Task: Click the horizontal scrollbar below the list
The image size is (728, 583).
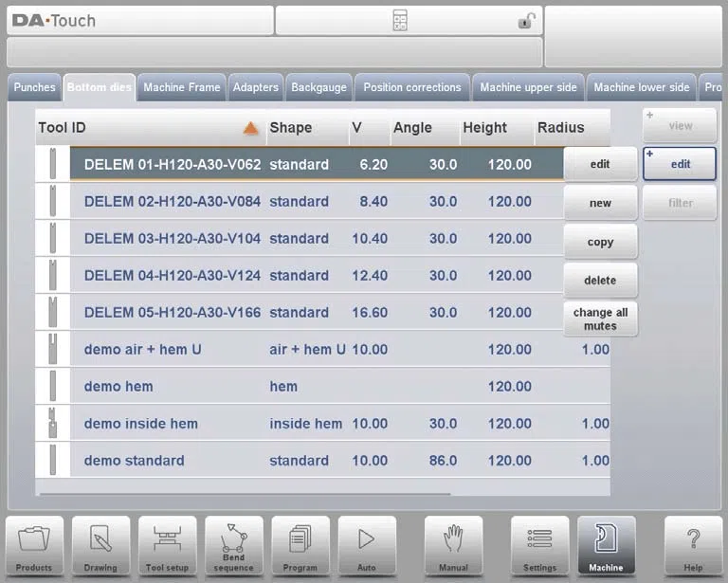Action: point(246,494)
